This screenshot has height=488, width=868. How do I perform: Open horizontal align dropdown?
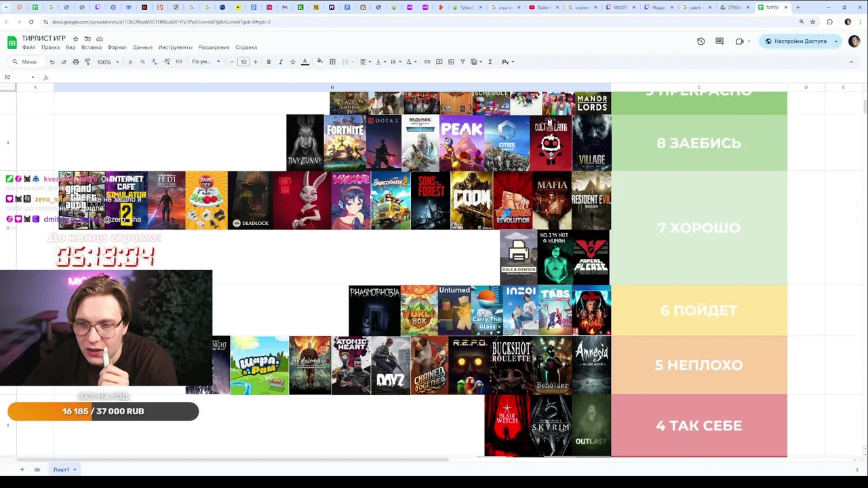tap(366, 62)
